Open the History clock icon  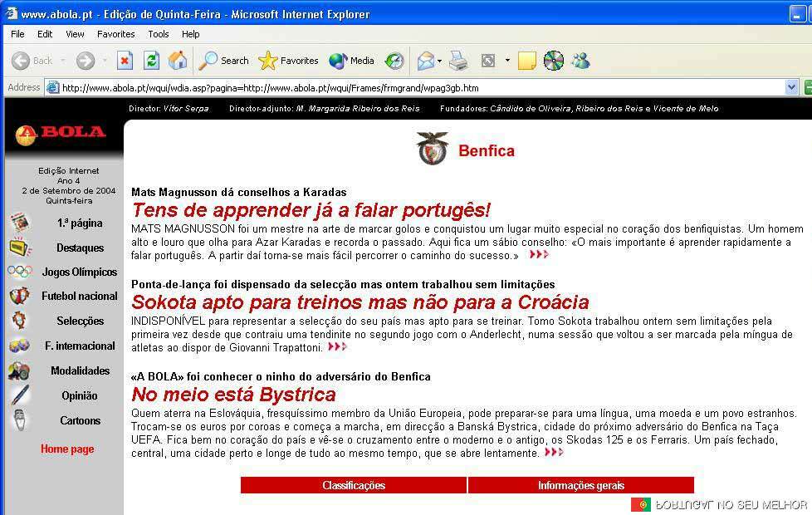tap(394, 61)
